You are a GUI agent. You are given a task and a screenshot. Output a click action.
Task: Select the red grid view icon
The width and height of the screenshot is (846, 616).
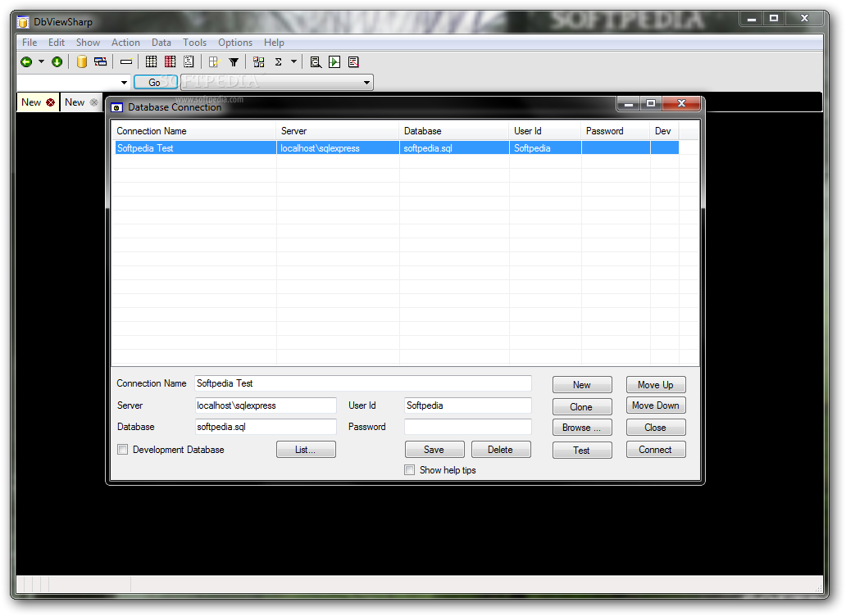click(x=170, y=62)
